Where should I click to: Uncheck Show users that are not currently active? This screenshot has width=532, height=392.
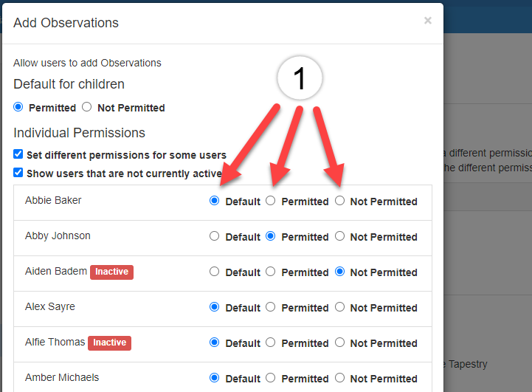[18, 173]
